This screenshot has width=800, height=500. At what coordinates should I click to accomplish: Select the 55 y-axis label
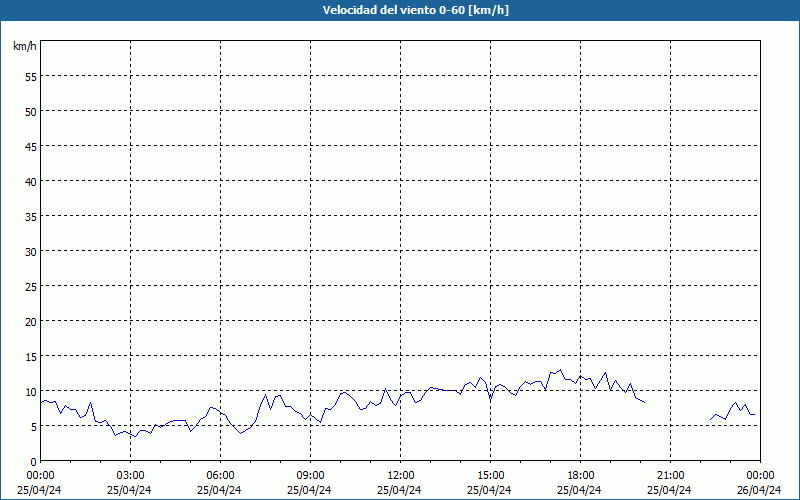(31, 77)
